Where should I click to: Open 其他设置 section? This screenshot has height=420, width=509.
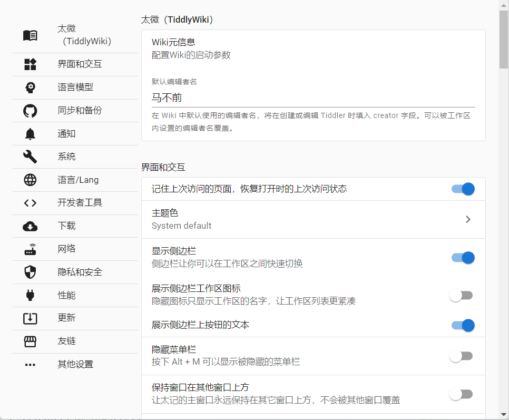(x=75, y=365)
